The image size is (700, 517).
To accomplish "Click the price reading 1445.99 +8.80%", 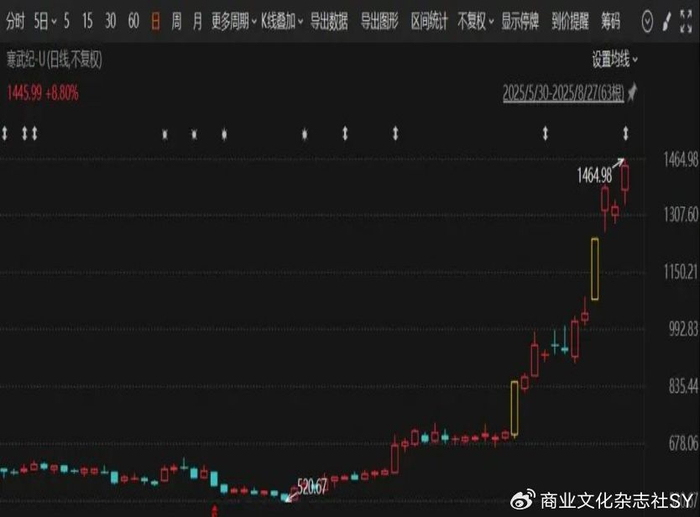I will pyautogui.click(x=42, y=93).
